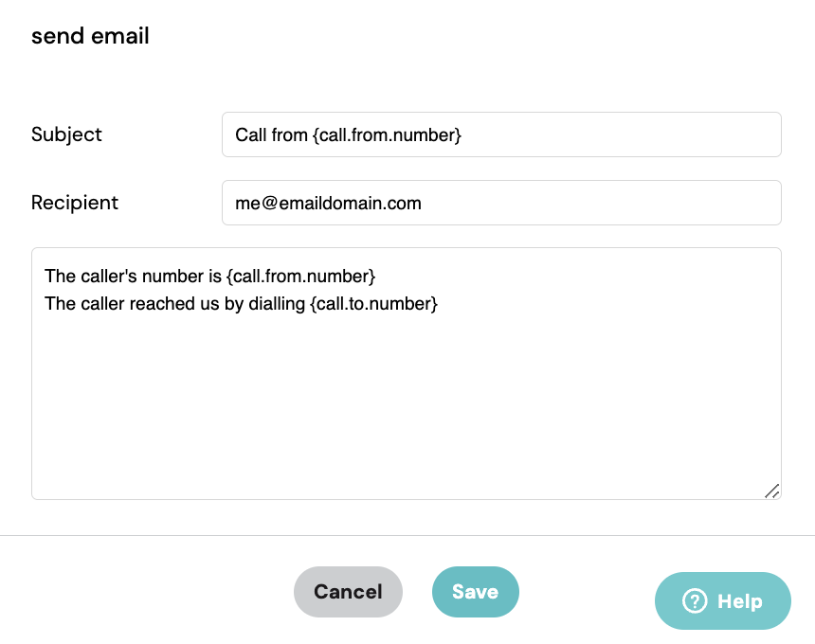Viewport: 815px width, 644px height.
Task: Click 'Call from' text in Subject field
Action: pos(271,135)
